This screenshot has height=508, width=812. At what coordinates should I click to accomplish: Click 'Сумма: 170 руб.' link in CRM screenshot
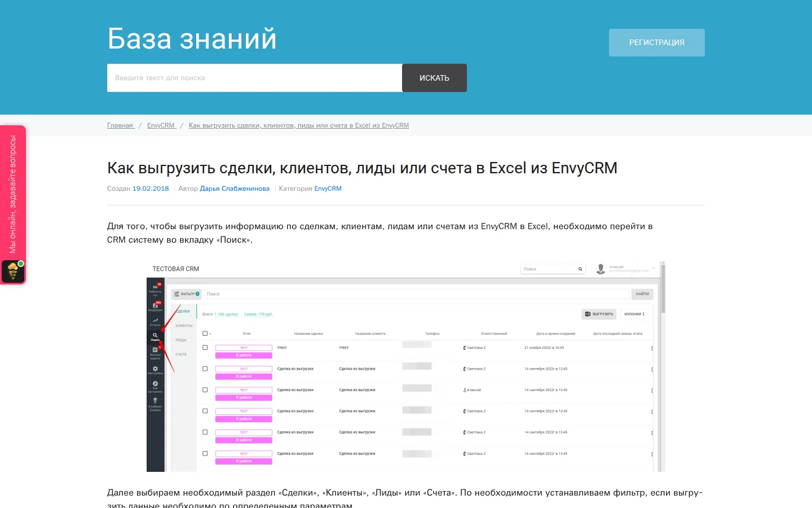point(258,314)
